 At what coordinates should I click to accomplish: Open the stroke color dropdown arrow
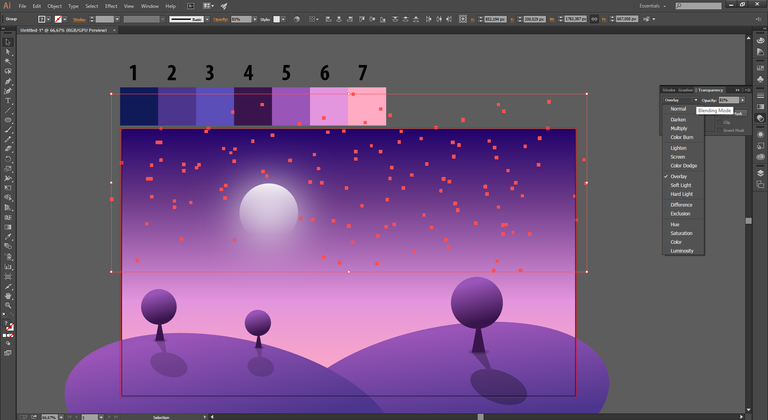[x=65, y=19]
